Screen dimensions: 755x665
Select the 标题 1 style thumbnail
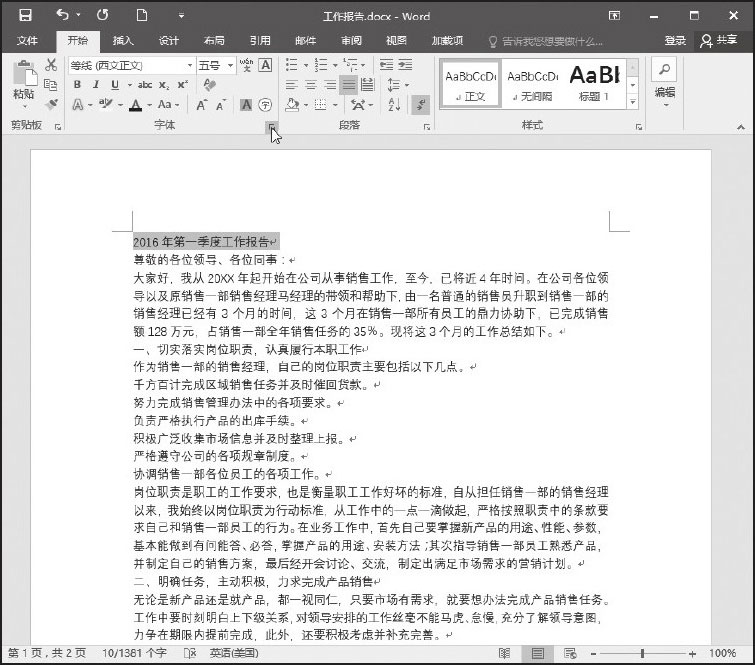click(595, 80)
